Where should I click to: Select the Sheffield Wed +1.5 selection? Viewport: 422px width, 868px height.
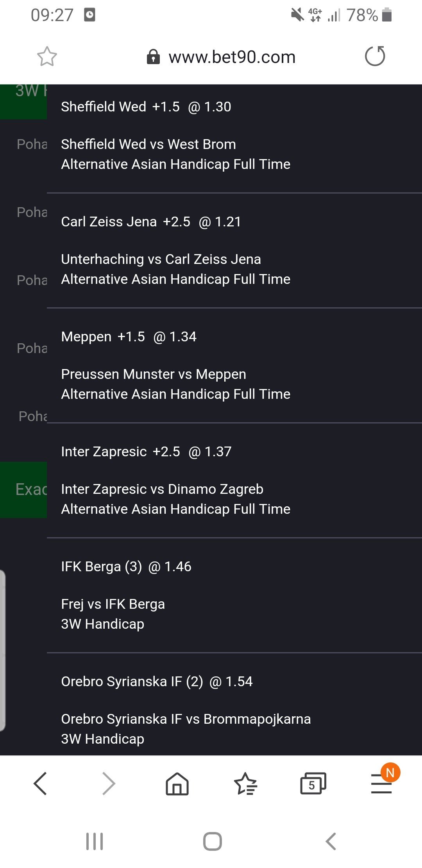pos(146,107)
